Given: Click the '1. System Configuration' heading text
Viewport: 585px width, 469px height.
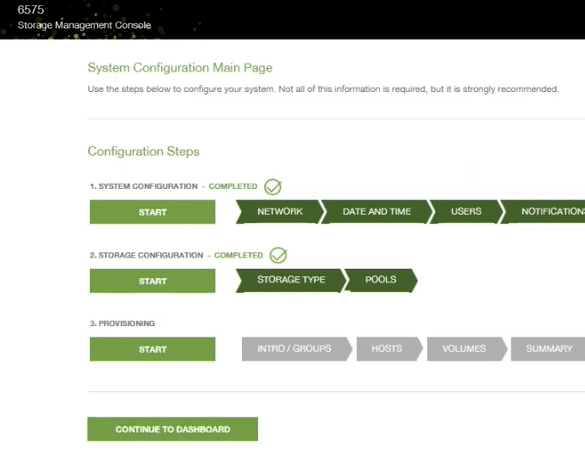Looking at the screenshot, I should pos(144,186).
